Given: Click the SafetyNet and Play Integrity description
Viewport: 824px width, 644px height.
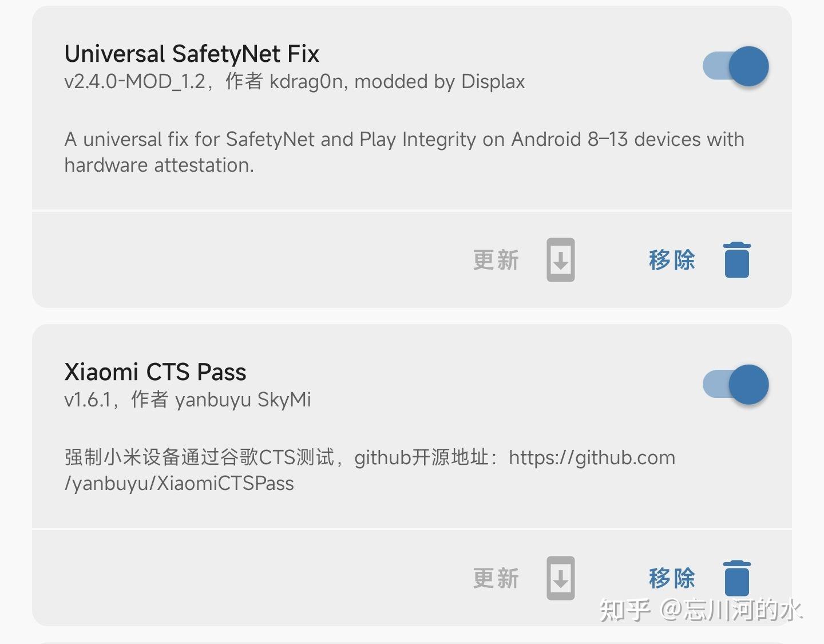Looking at the screenshot, I should [x=404, y=152].
